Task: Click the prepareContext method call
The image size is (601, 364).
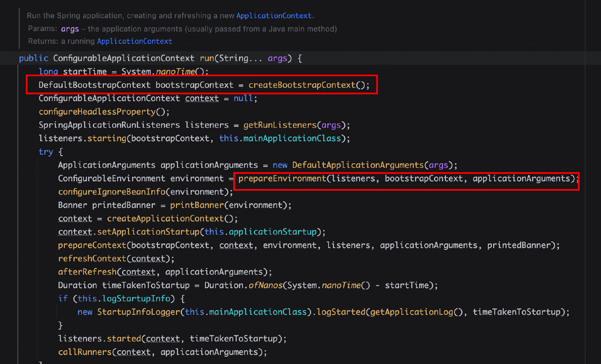Action: tap(92, 245)
